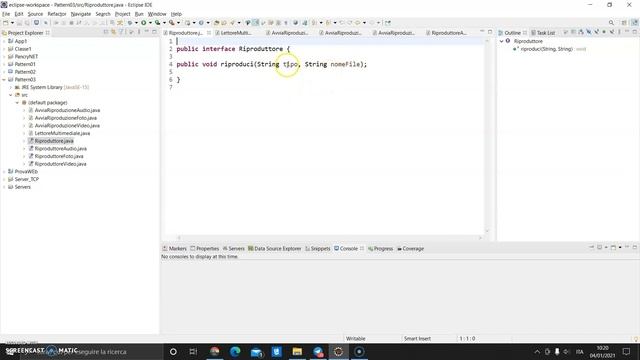The height and width of the screenshot is (360, 640).
Task: Maximize the editor area
Action: pyautogui.click(x=490, y=32)
